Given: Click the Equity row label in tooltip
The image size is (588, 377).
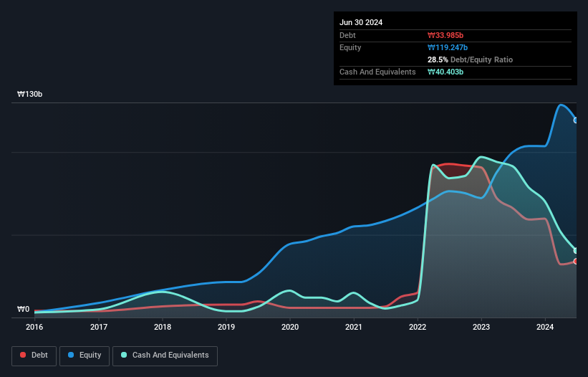Looking at the screenshot, I should coord(350,47).
